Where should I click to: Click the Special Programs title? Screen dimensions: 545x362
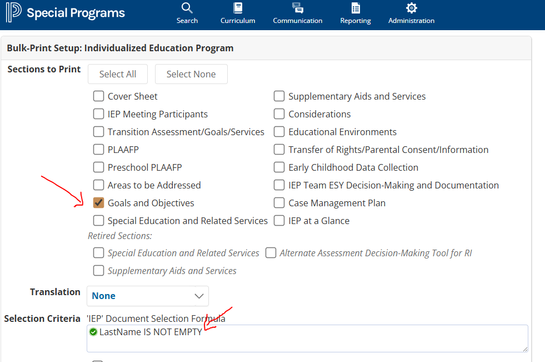click(76, 13)
